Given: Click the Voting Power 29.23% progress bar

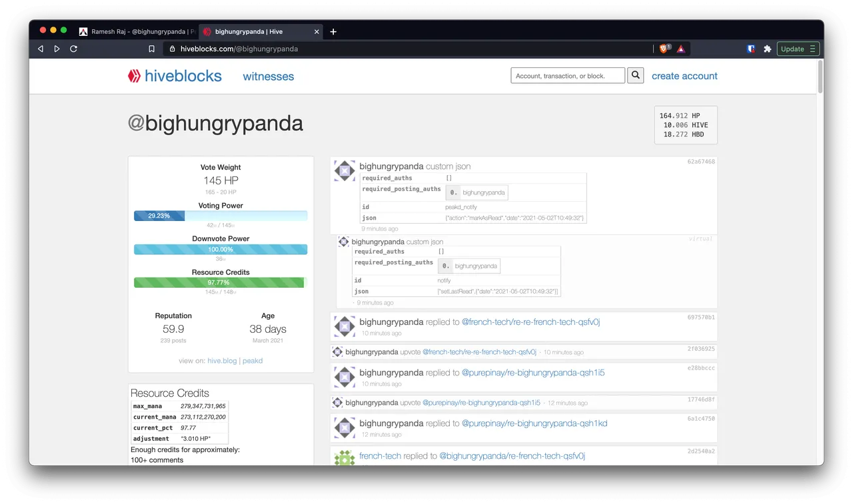Looking at the screenshot, I should coord(221,216).
